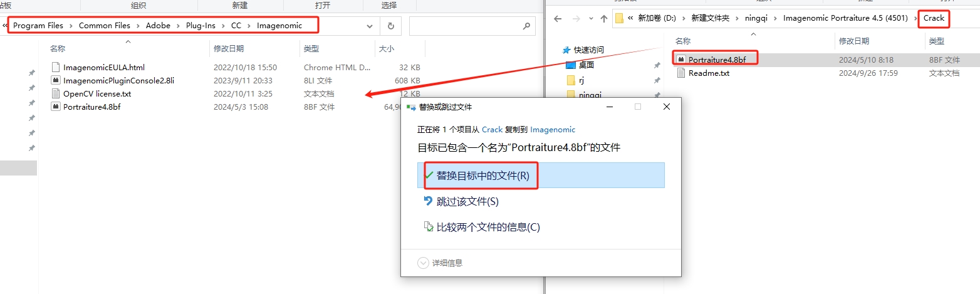Expand chevron after ningqi in right breadcrumb
The height and width of the screenshot is (294, 980).
776,18
